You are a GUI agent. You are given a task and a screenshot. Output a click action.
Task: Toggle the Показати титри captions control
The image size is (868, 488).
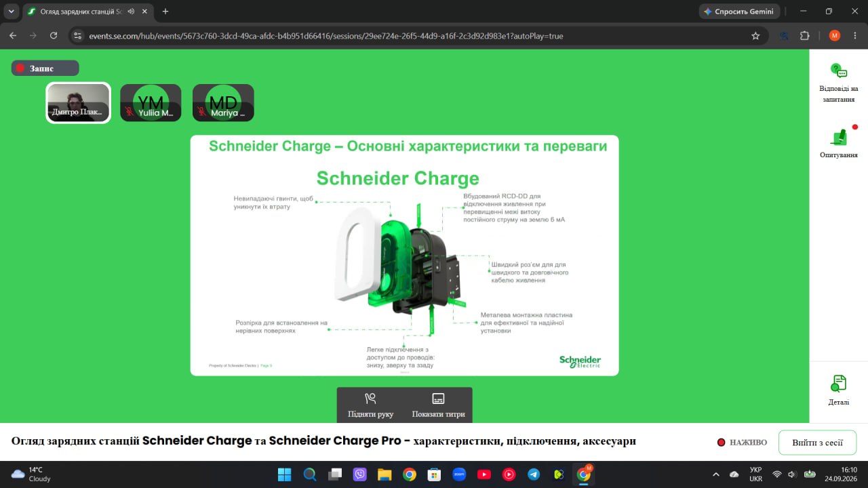pyautogui.click(x=438, y=399)
